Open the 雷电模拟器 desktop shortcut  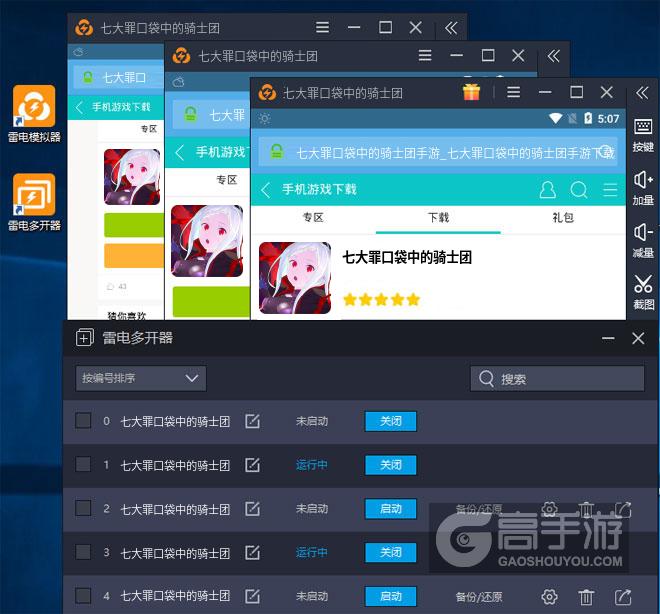pyautogui.click(x=34, y=113)
